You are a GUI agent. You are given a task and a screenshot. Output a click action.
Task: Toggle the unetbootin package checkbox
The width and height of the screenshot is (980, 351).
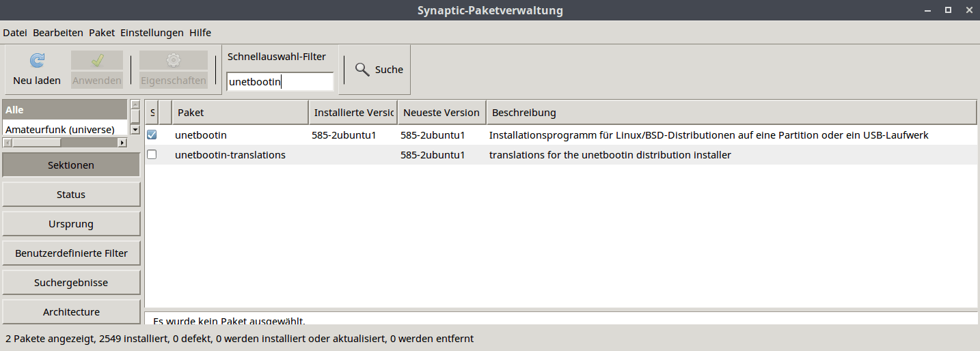tap(152, 135)
